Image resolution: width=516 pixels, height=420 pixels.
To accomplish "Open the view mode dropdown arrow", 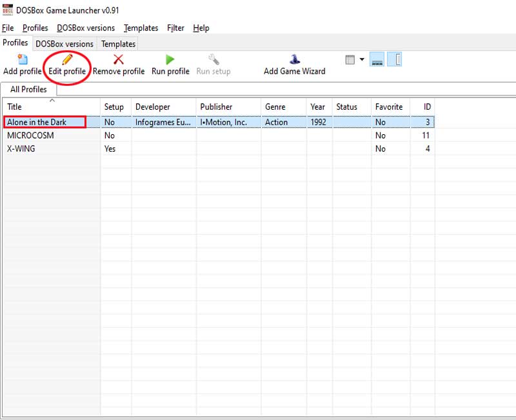I will [362, 59].
